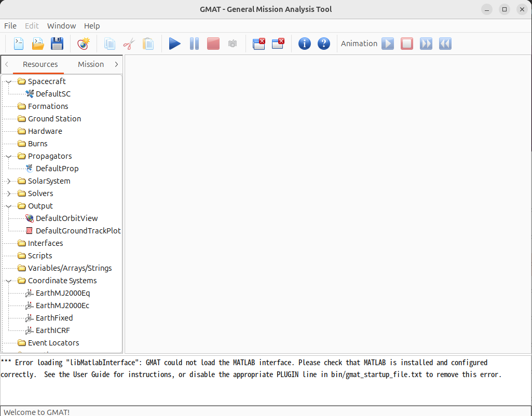Select the Interfaces folder
This screenshot has height=416, width=532.
coord(46,243)
